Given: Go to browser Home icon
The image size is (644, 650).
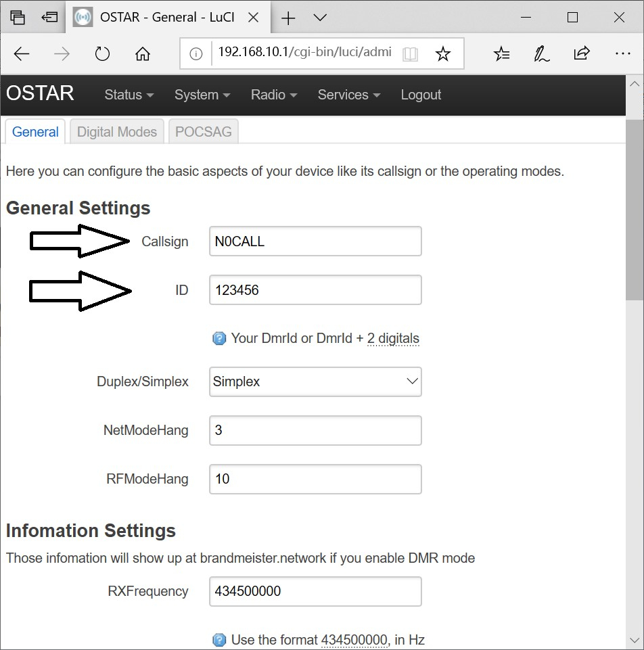Looking at the screenshot, I should (x=143, y=54).
